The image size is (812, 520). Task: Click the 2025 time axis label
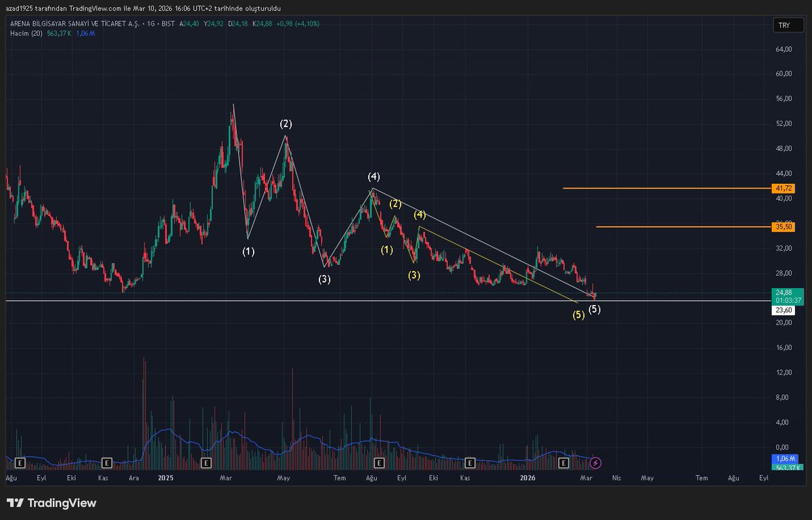166,478
